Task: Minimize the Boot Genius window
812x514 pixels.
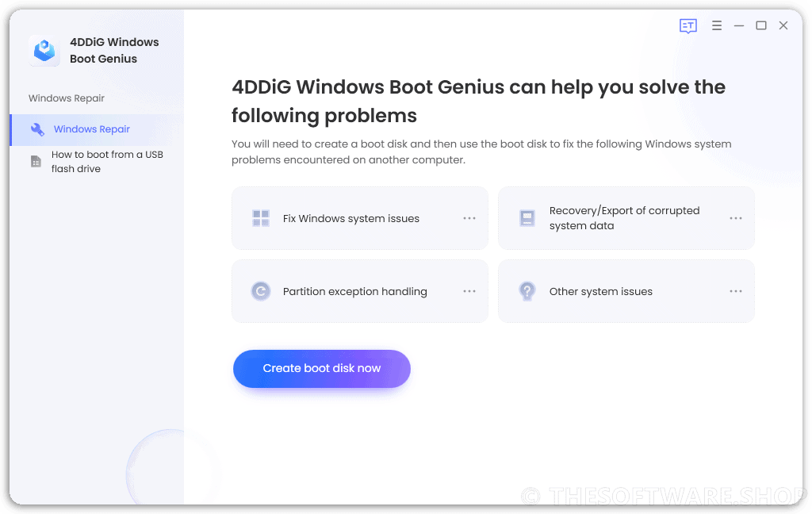Action: click(x=739, y=25)
